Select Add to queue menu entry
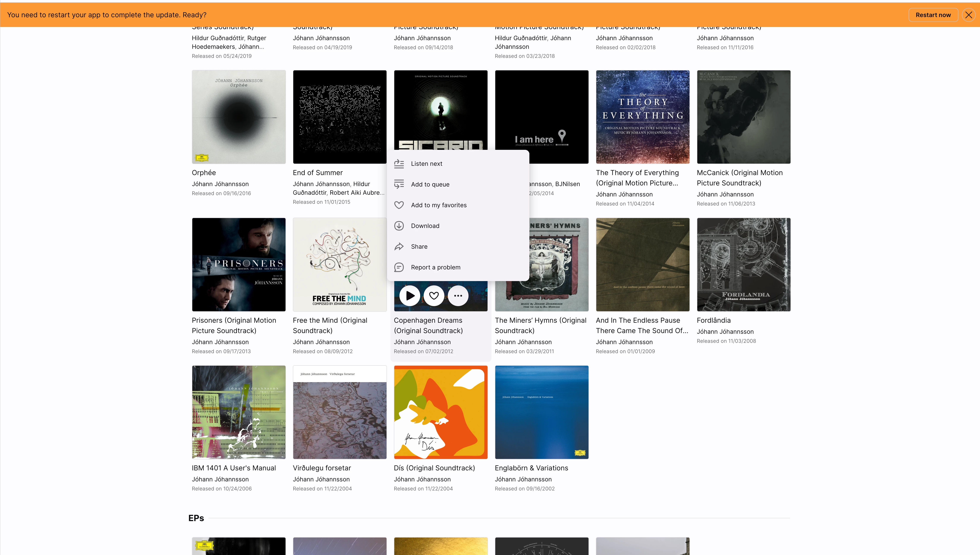Screen dimensions: 980x555 click(x=430, y=185)
